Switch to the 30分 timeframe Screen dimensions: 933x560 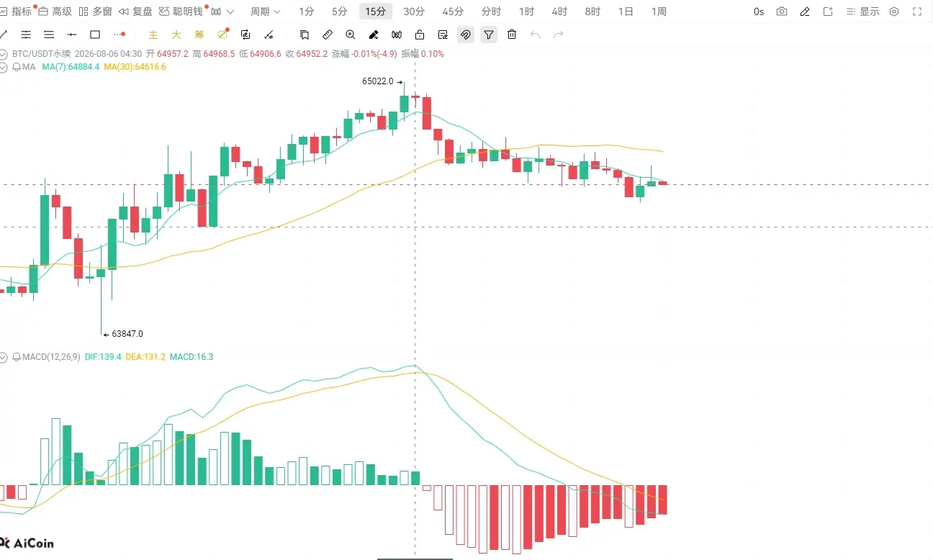(x=414, y=12)
